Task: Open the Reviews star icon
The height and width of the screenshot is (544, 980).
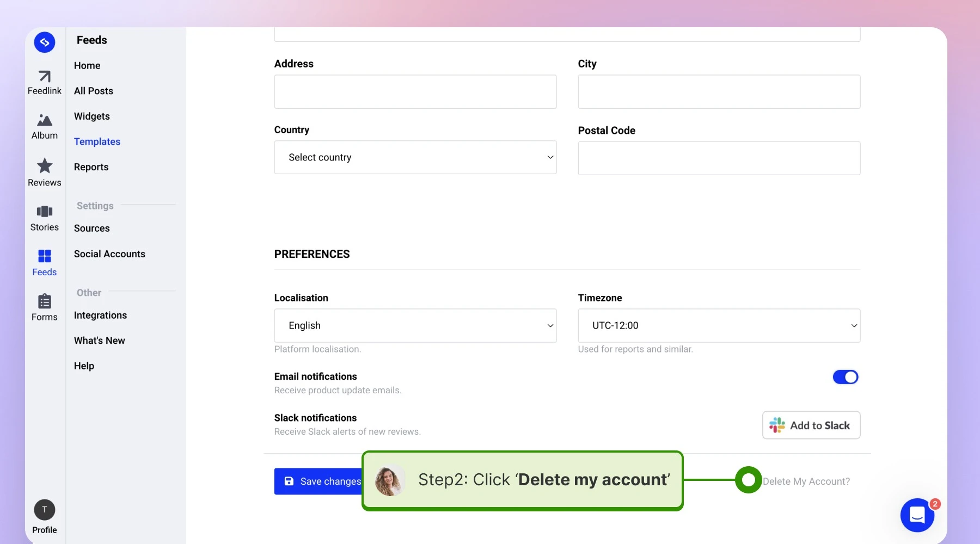Action: 45,165
